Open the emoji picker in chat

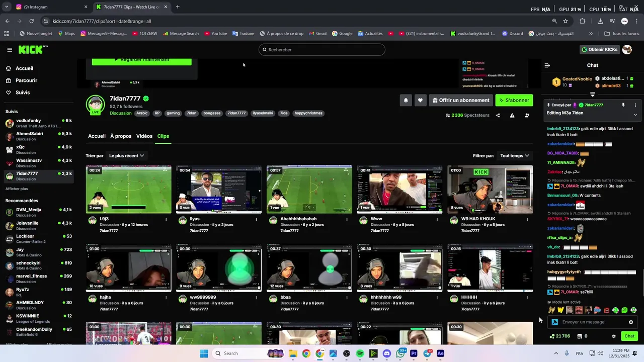631,322
